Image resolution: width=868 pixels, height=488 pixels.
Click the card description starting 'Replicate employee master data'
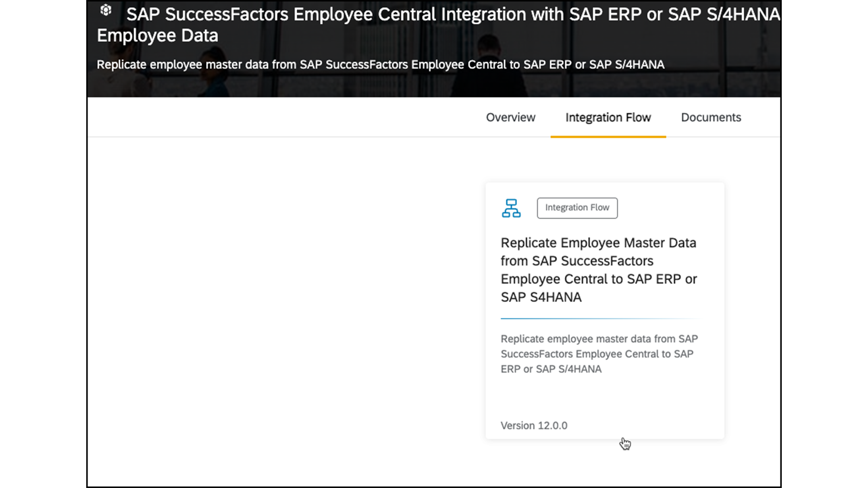pyautogui.click(x=599, y=354)
